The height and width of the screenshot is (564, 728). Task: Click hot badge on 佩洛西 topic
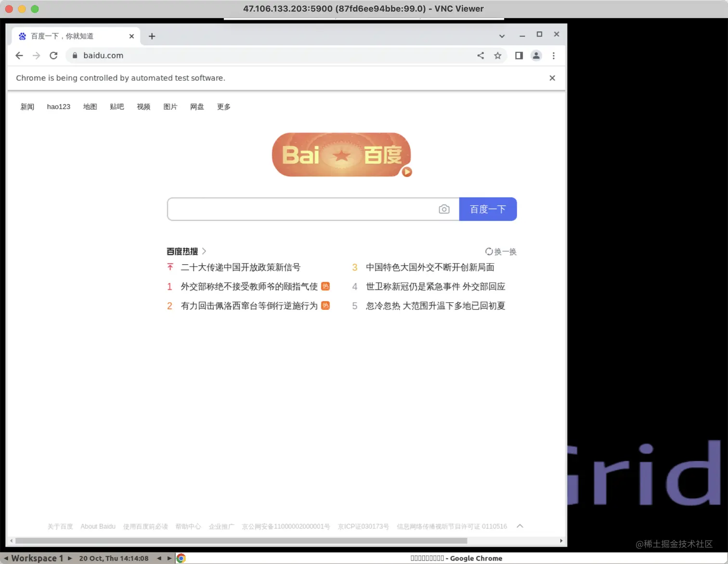point(325,306)
